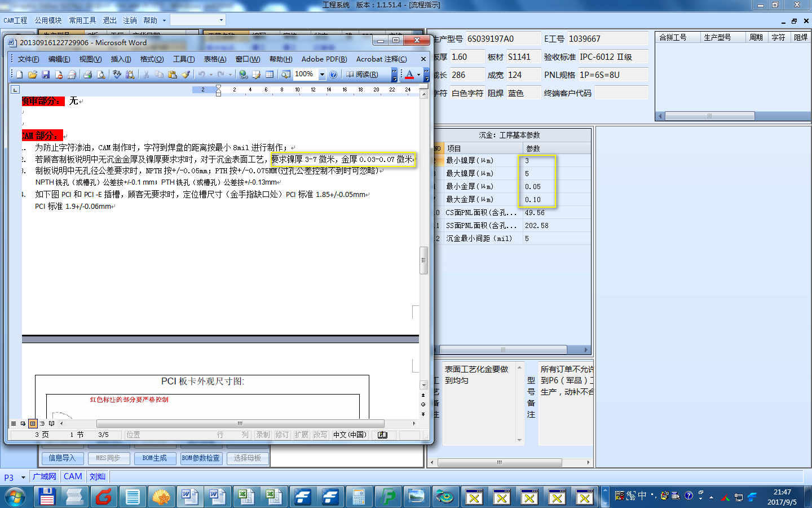
Task: Click the Font Color 'A' icon
Action: tap(409, 75)
